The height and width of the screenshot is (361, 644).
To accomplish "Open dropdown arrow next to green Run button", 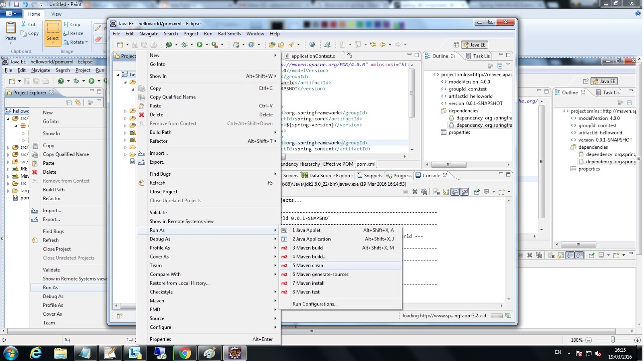I will click(207, 45).
